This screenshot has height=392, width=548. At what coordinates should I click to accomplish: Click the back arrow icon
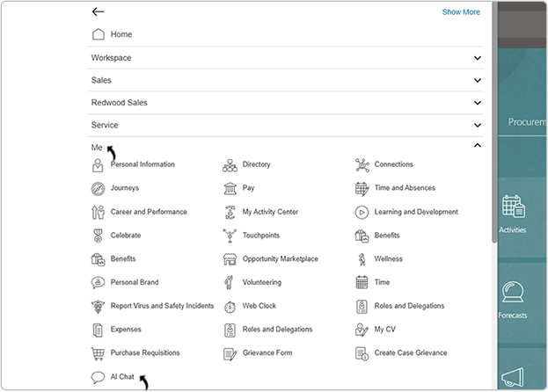coord(98,12)
